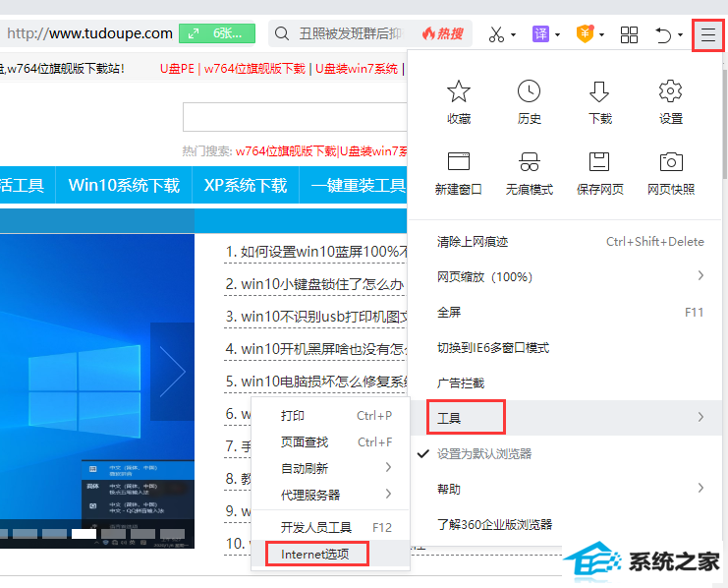Click the green 6张 image expand badge

coord(217,33)
